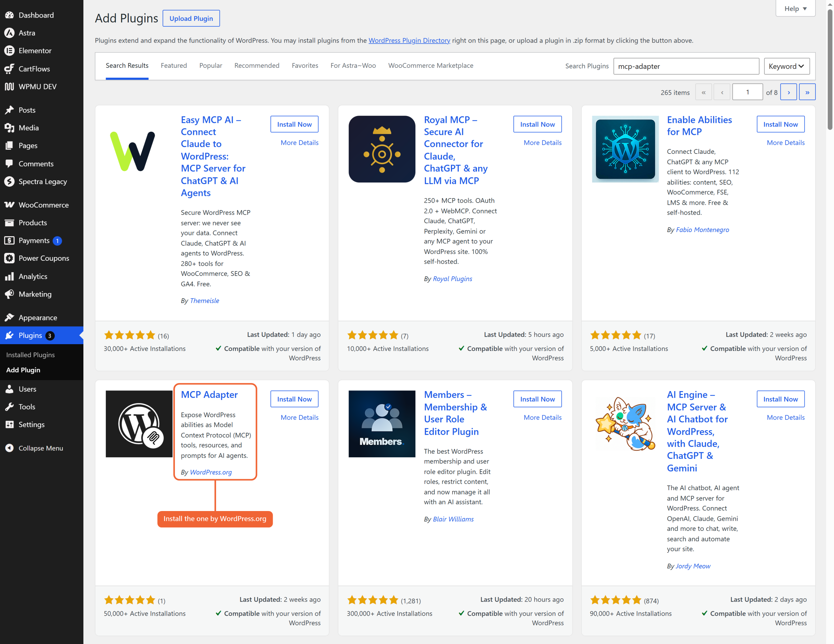Viewport: 834px width, 644px height.
Task: Install the Royal MCP plugin
Action: (537, 124)
